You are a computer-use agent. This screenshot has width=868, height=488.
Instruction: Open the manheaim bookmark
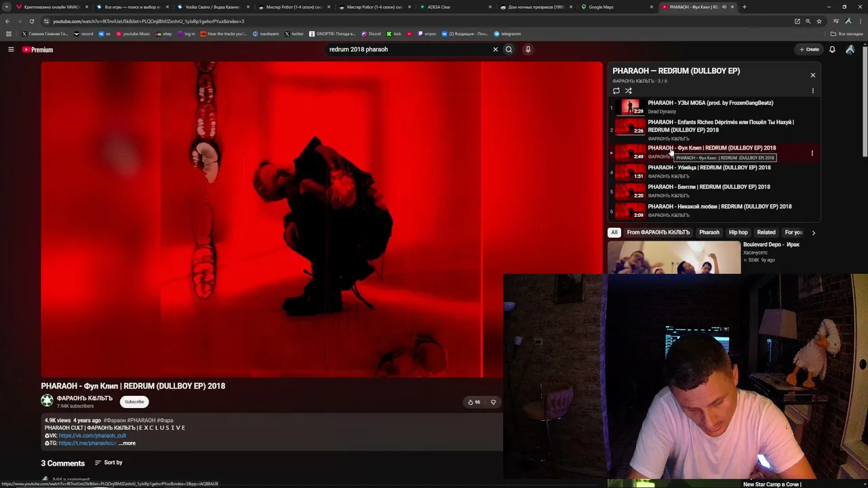[x=266, y=34]
